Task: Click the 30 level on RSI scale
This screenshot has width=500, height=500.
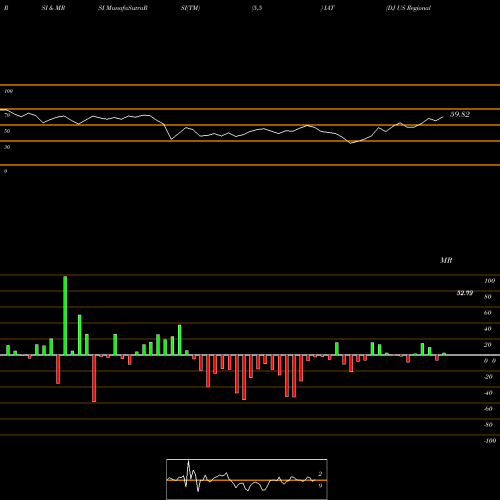Action: click(x=7, y=147)
